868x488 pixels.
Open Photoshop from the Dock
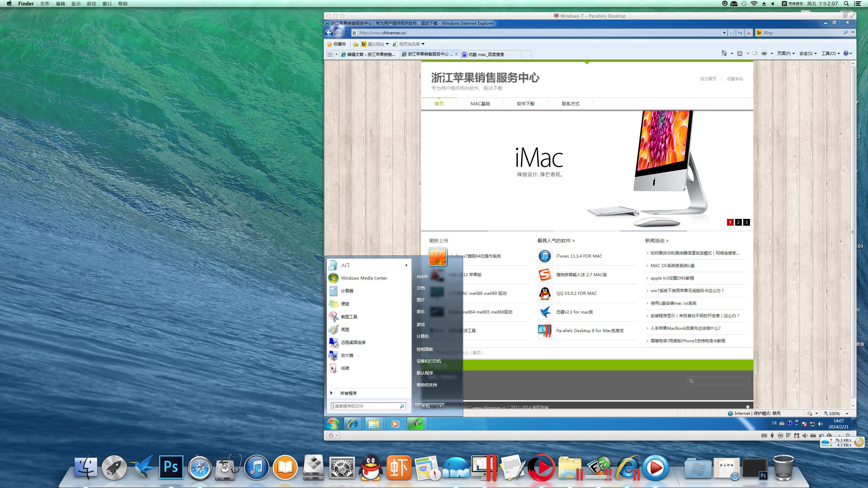(171, 467)
